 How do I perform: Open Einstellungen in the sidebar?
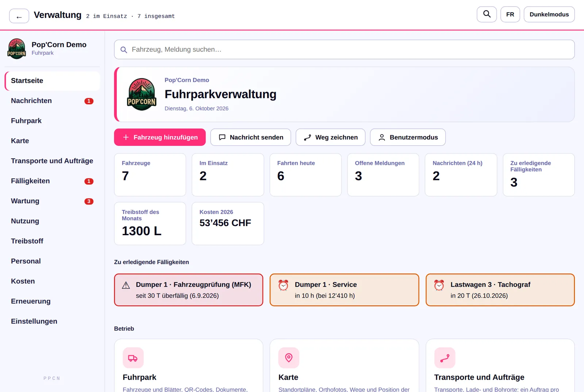click(52, 322)
